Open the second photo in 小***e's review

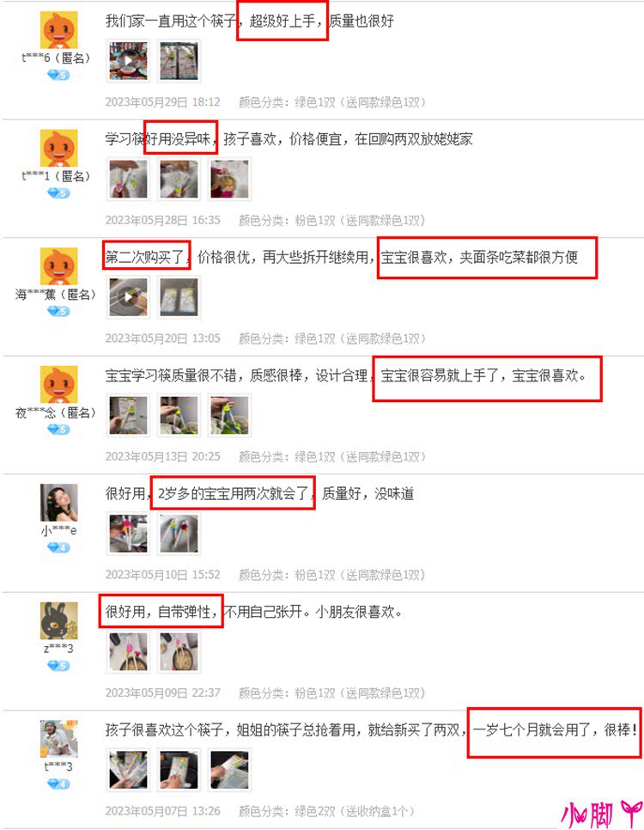(x=179, y=534)
